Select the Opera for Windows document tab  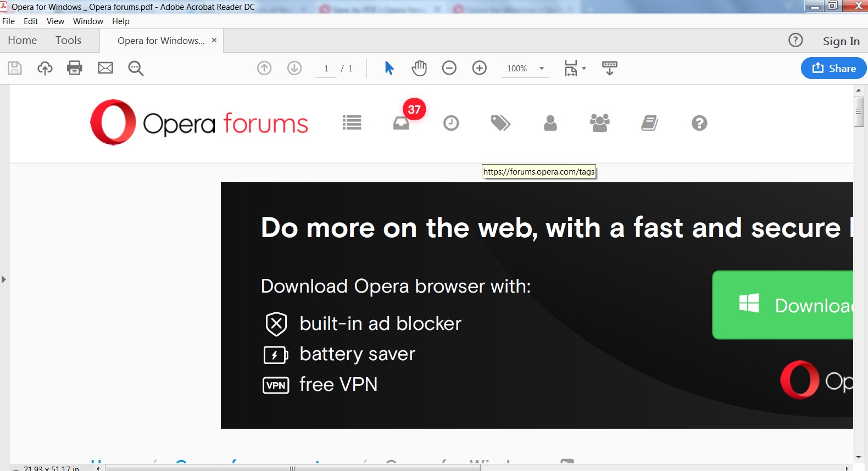160,41
